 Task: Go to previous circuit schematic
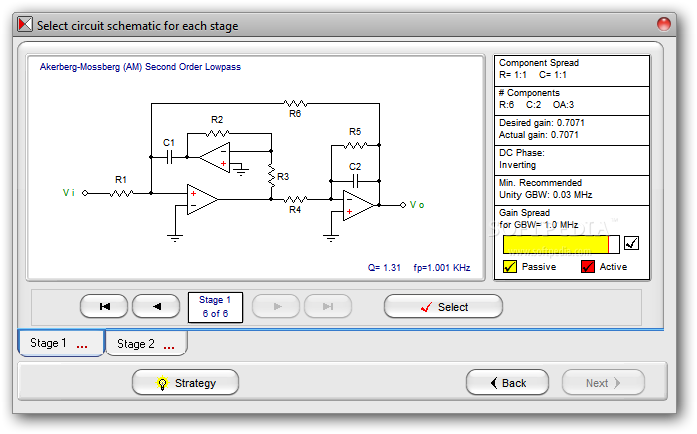(x=156, y=306)
